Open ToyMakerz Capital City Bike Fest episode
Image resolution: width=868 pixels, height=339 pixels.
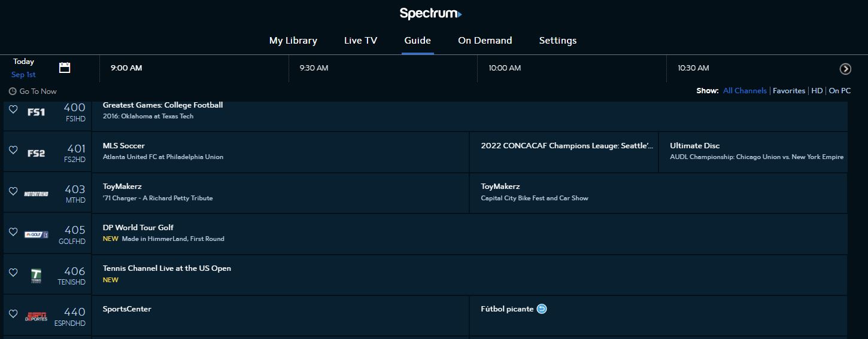[x=659, y=193]
